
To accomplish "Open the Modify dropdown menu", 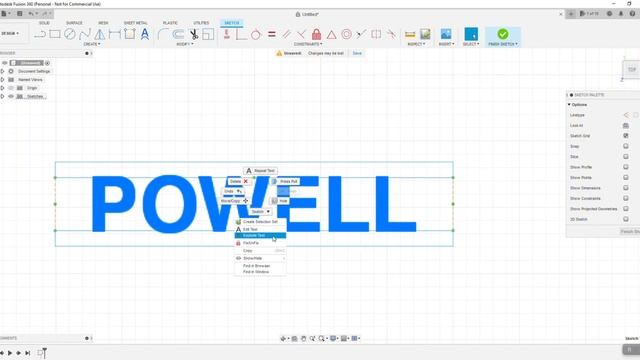I will point(184,44).
